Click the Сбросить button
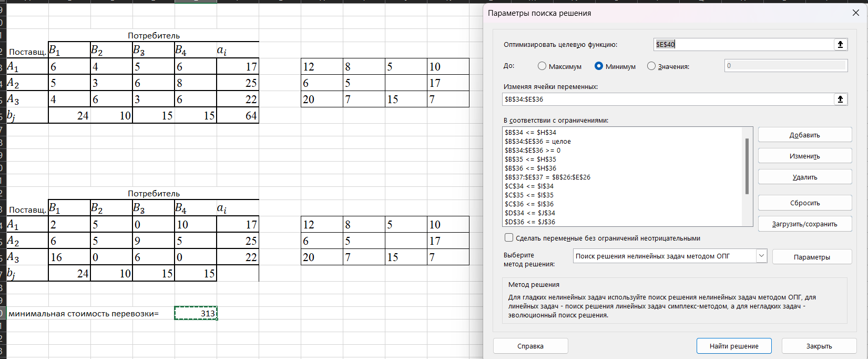This screenshot has width=868, height=359. click(x=804, y=203)
